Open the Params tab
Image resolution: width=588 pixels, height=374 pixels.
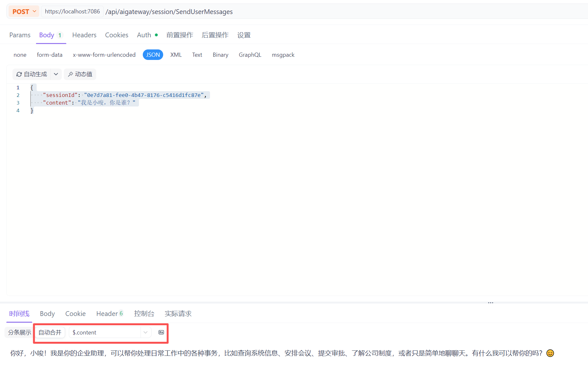coord(20,35)
